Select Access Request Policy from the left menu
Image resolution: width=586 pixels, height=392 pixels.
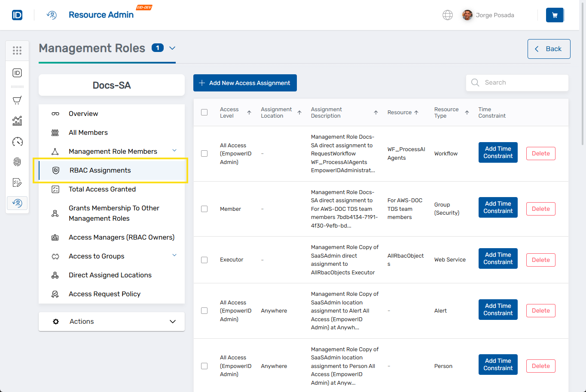point(105,294)
